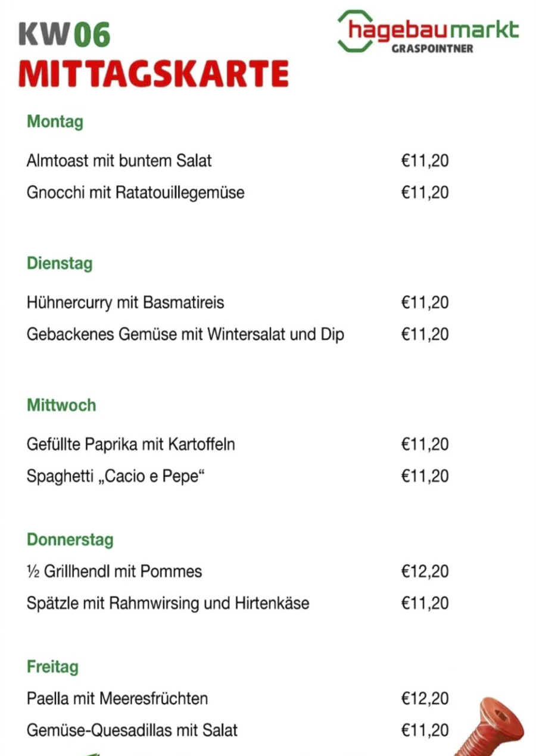The image size is (536, 756).
Task: Click the hagebaumarkt Graspointner brand name
Action: point(433,35)
